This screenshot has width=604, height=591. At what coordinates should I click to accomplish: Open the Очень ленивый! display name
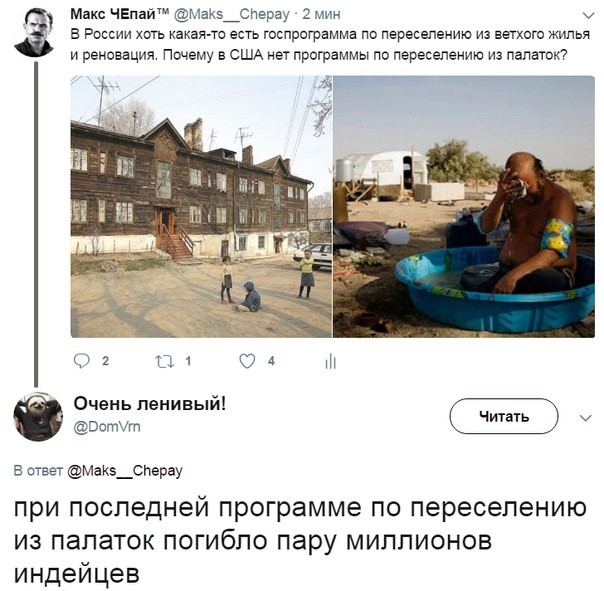[150, 404]
